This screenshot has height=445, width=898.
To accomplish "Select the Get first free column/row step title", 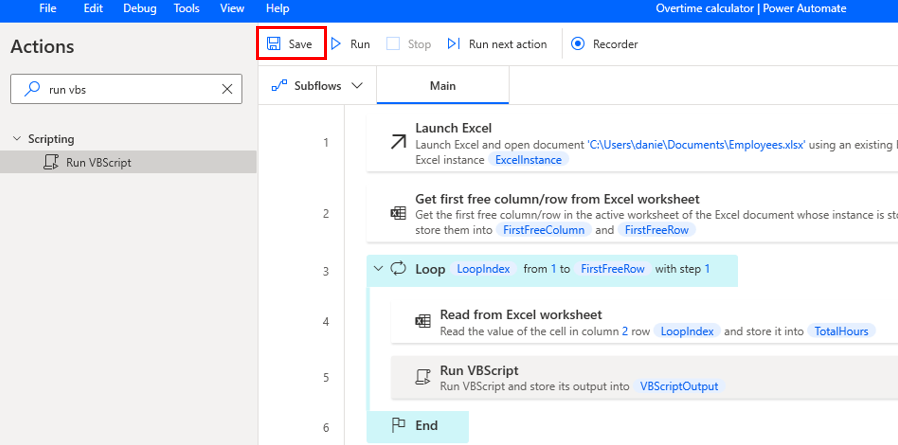I will 557,199.
